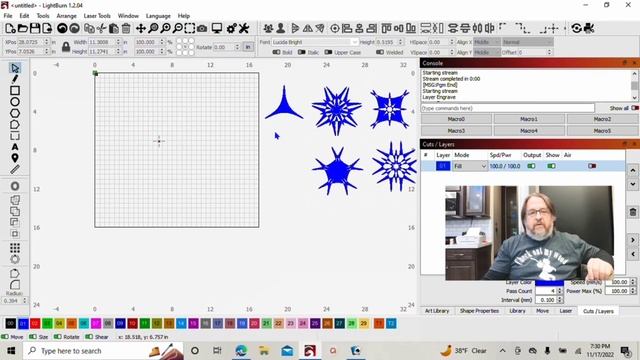Toggle the aspect ratio lock icon
This screenshot has height=360, width=640.
tap(66, 47)
